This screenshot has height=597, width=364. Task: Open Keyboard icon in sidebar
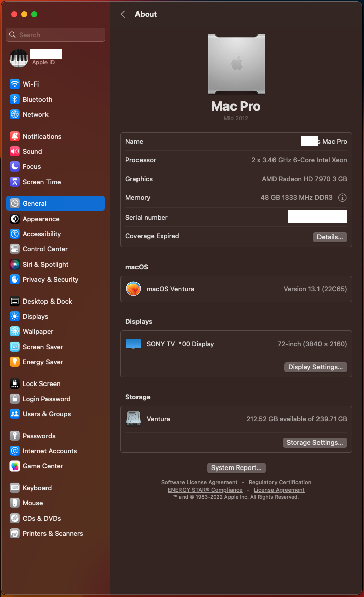pyautogui.click(x=15, y=489)
